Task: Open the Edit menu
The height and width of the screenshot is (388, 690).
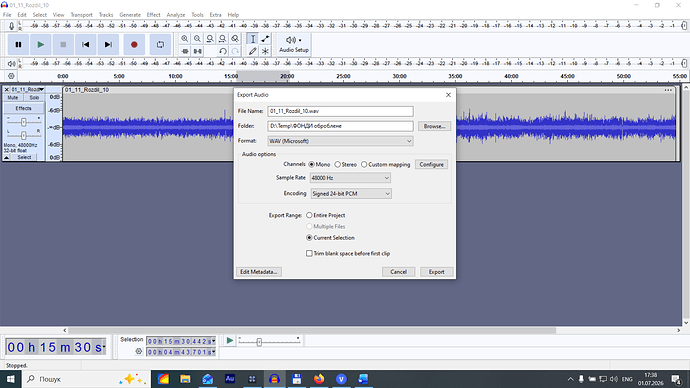Action: (22, 15)
